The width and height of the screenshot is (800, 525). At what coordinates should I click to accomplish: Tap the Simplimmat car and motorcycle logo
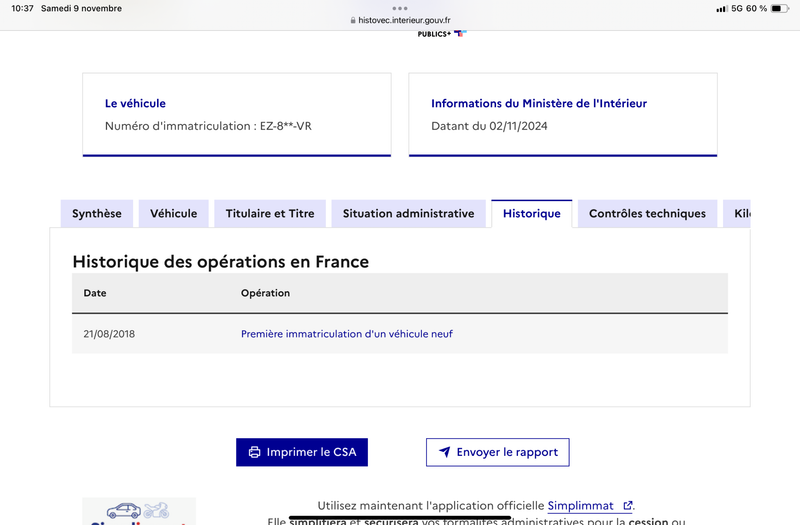[138, 510]
